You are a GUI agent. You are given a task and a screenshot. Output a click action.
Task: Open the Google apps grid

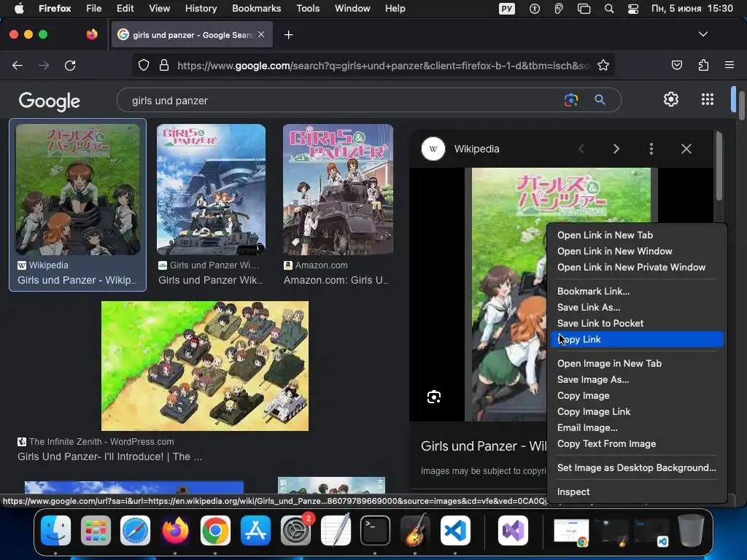pyautogui.click(x=708, y=99)
